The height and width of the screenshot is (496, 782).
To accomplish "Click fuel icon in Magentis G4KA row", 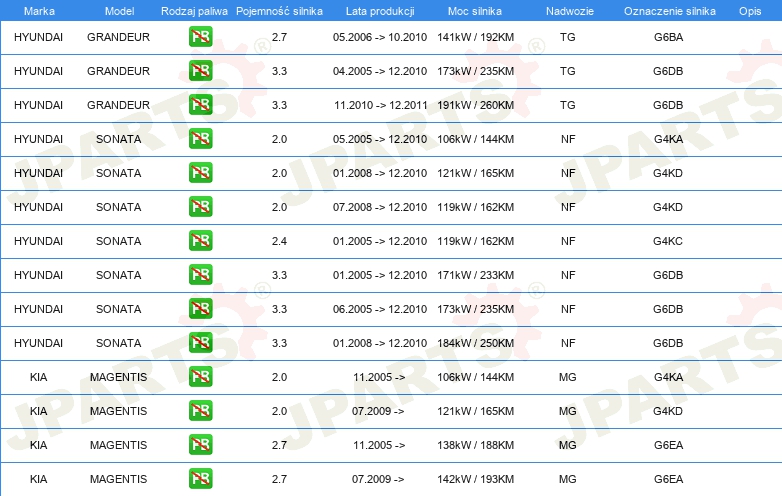I will pos(200,377).
